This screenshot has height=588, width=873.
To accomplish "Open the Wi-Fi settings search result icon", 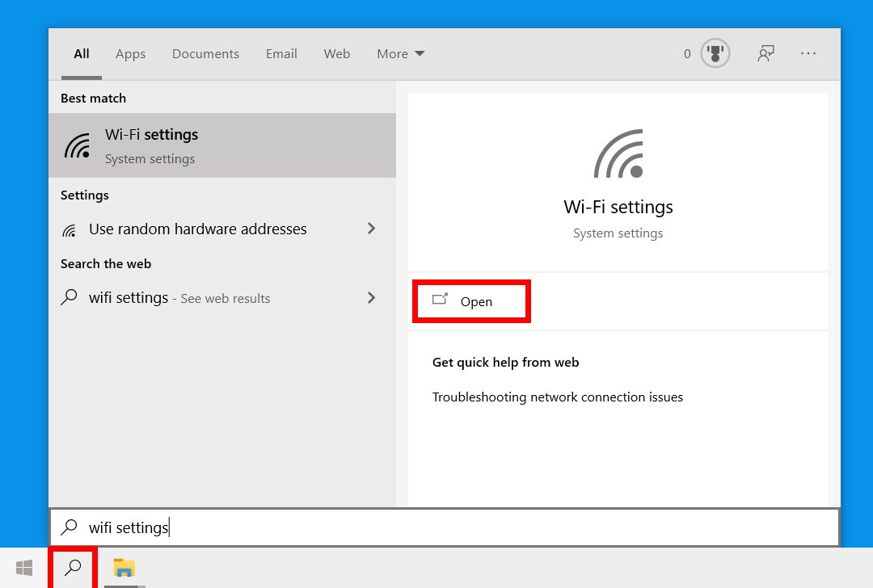I will pos(78,145).
